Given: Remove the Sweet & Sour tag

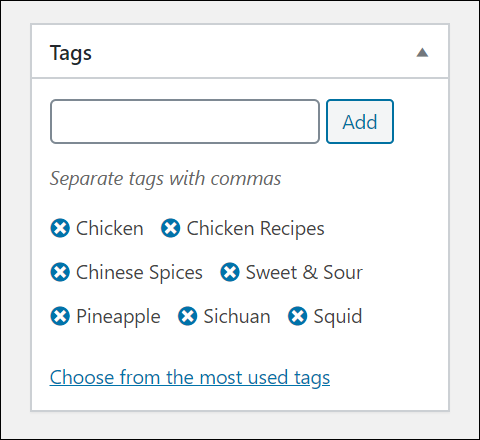Looking at the screenshot, I should [230, 272].
